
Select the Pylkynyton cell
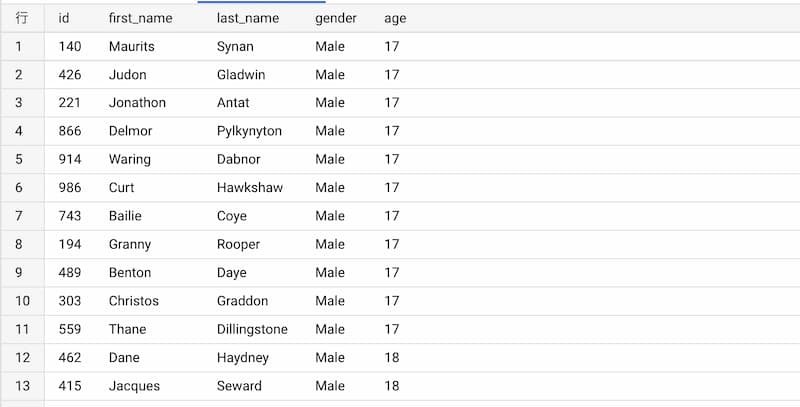[x=249, y=131]
